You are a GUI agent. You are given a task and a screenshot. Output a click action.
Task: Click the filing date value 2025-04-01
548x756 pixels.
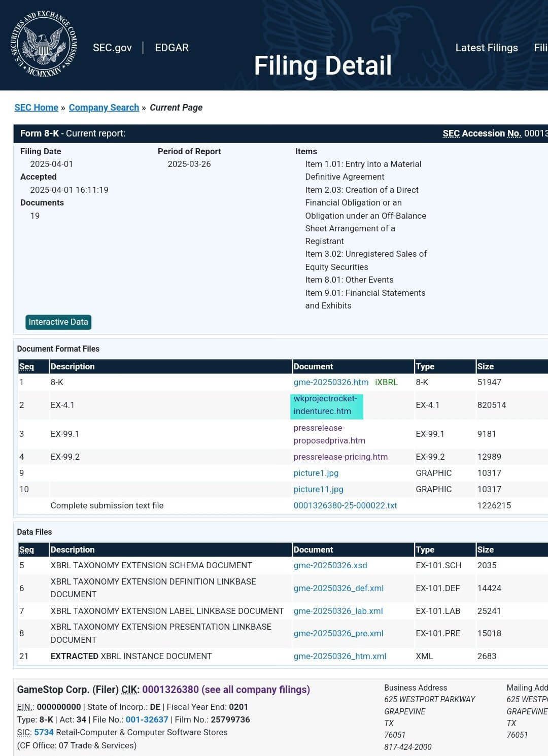coord(52,164)
